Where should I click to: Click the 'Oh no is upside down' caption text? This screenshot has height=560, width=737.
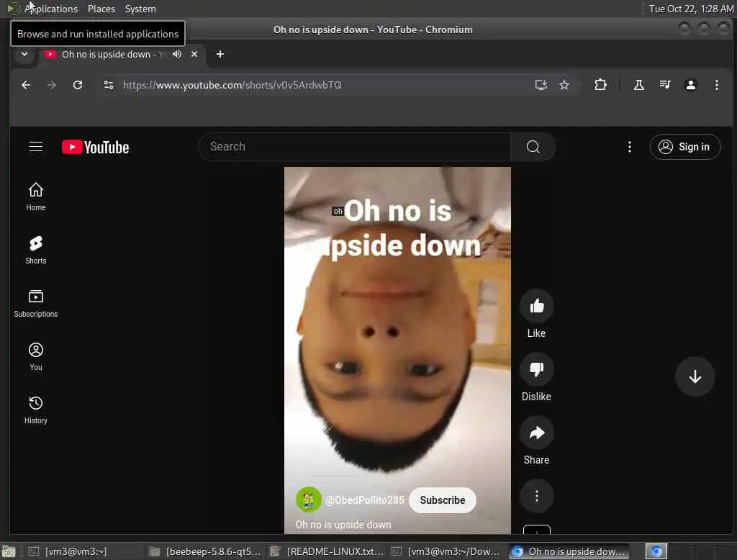click(x=343, y=525)
